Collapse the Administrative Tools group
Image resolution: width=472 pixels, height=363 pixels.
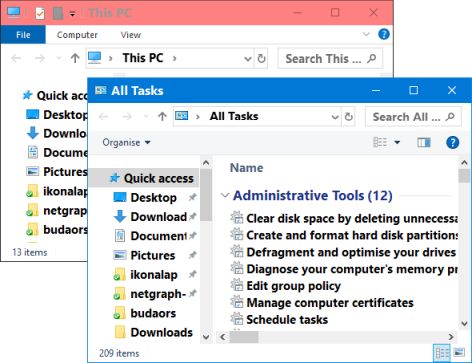[225, 195]
